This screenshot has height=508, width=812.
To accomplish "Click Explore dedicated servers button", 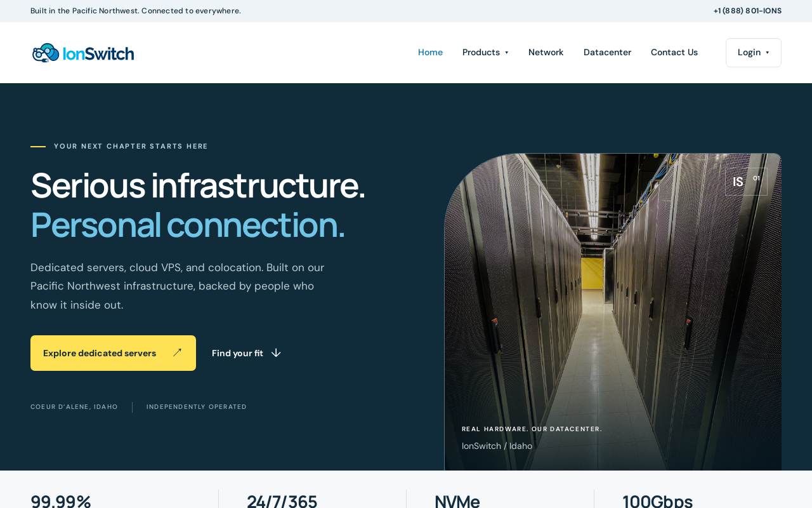I will click(113, 353).
